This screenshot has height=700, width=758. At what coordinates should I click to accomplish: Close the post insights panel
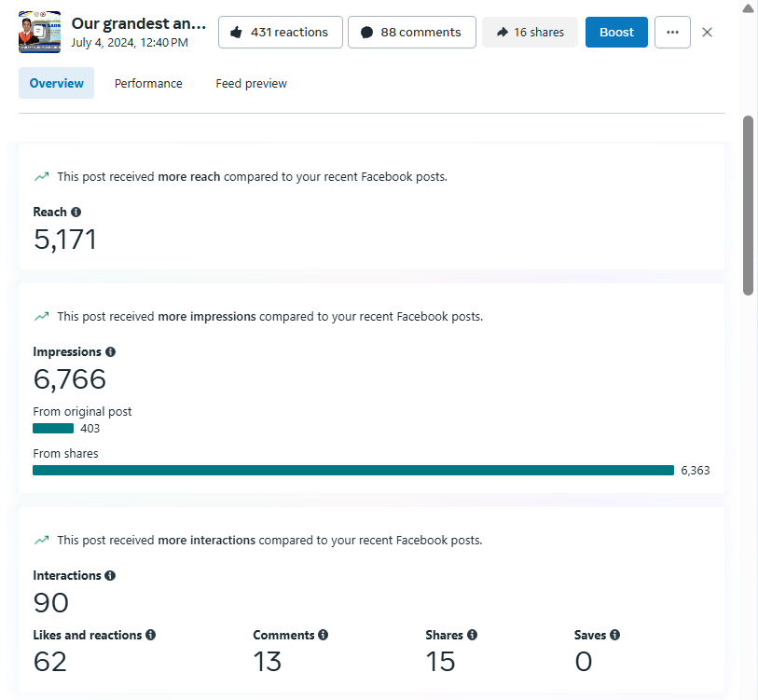707,32
